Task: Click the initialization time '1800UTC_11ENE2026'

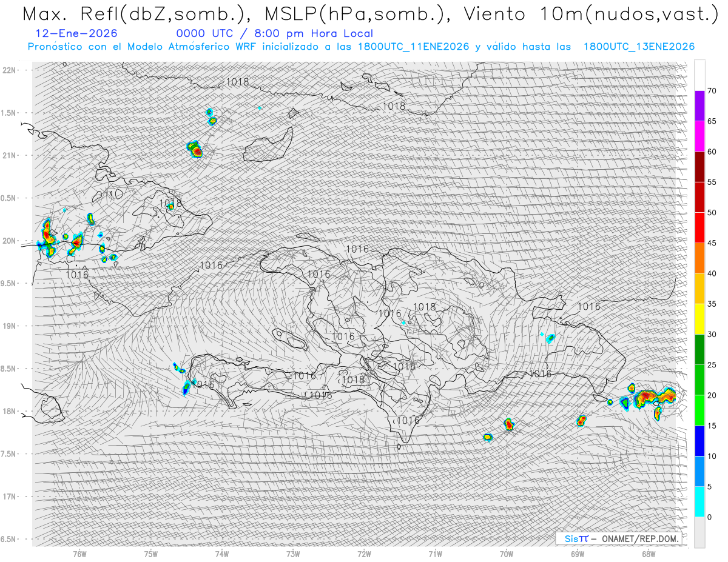Action: (x=413, y=47)
